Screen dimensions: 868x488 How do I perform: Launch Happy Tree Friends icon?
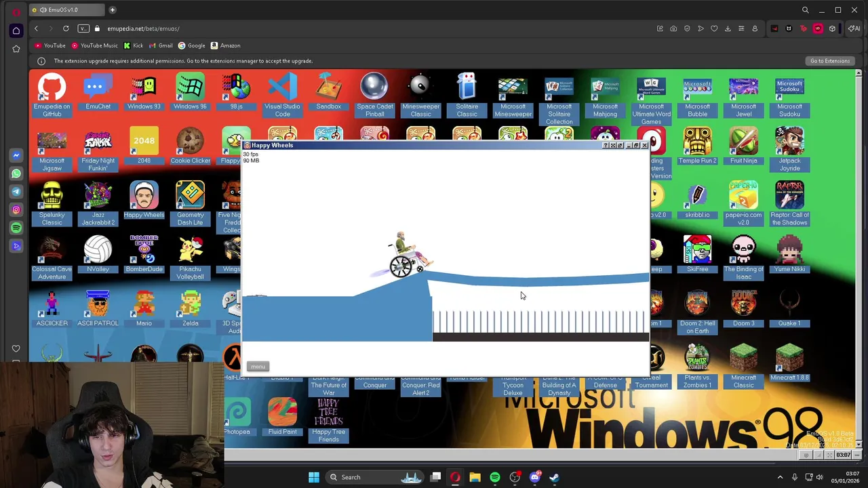(328, 420)
